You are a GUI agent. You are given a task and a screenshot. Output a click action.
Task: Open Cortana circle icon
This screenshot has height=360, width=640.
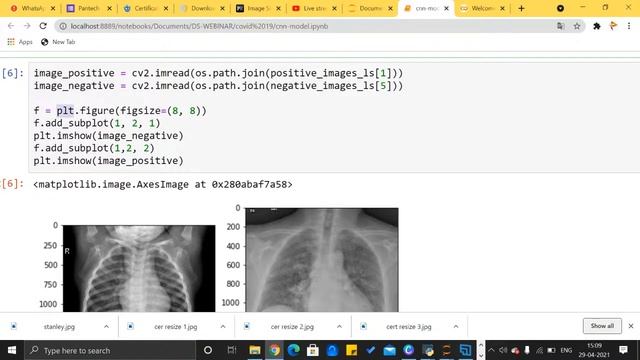208,350
